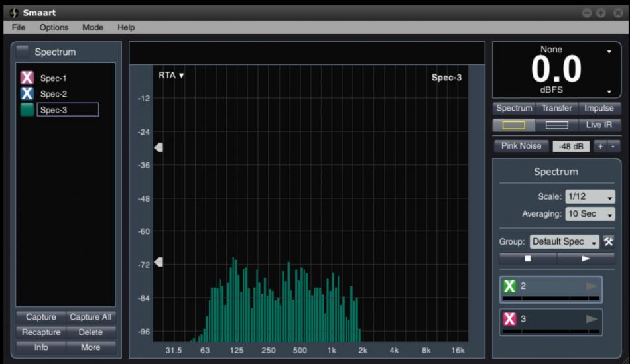630x364 pixels.
Task: Click the -48 dB generator level field
Action: (x=571, y=147)
